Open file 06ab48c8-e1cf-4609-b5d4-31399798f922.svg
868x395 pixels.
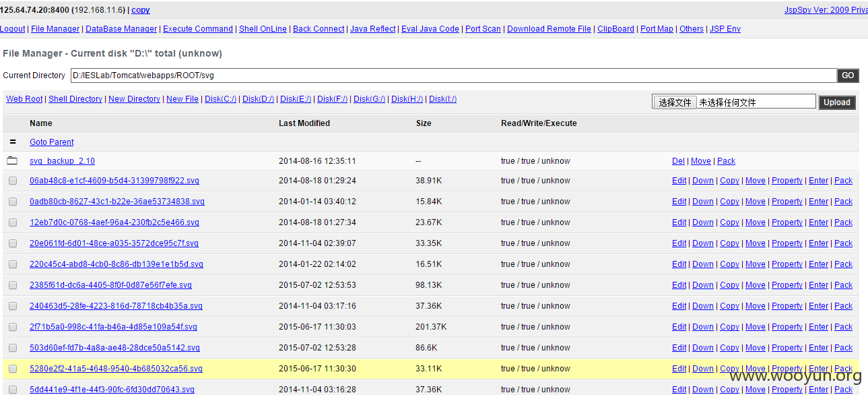tap(114, 181)
